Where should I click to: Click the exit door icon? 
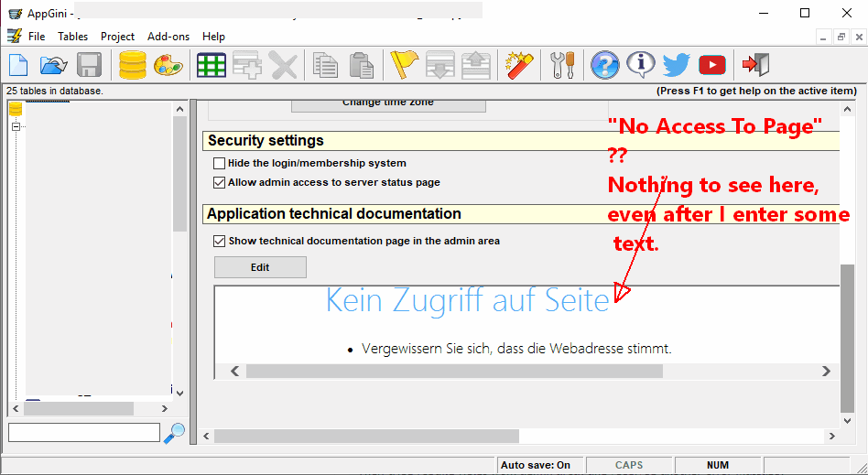point(755,65)
